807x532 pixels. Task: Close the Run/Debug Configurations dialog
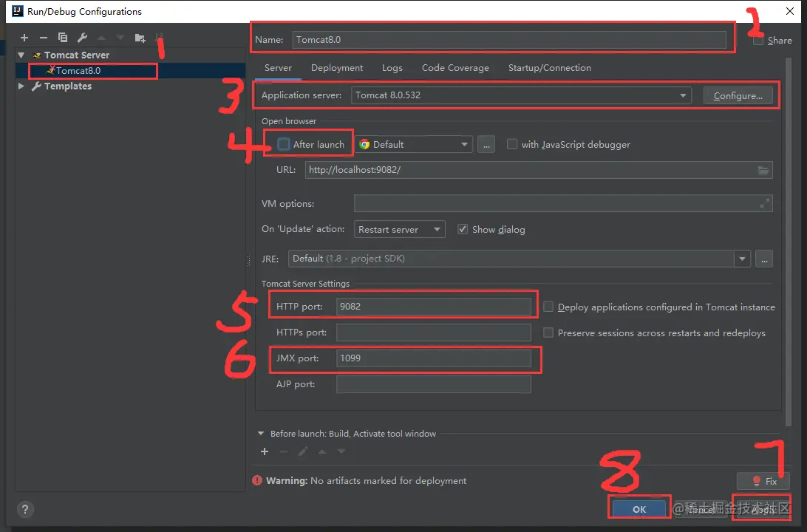[x=790, y=11]
